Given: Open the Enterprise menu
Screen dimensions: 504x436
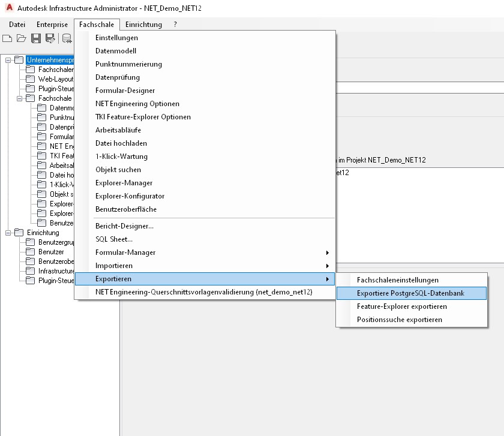Looking at the screenshot, I should [52, 25].
